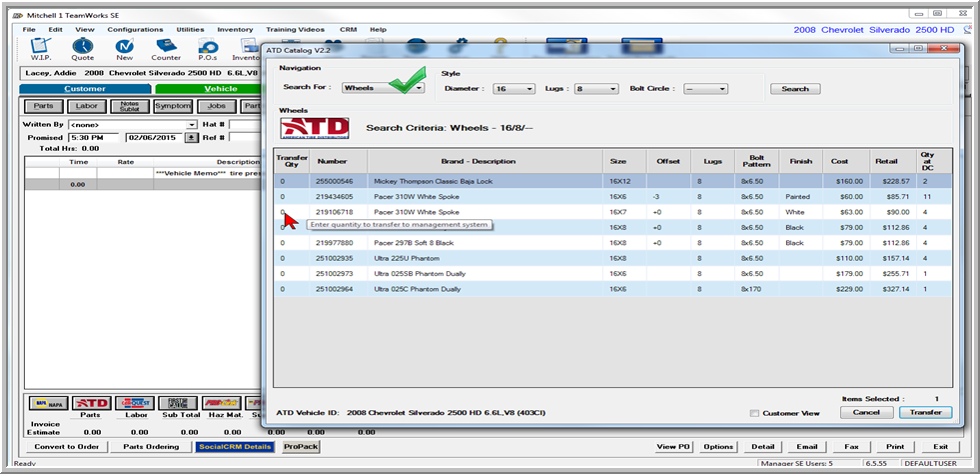Screen dimensions: 980x474
Task: Open the Inventory menu
Action: coord(235,29)
